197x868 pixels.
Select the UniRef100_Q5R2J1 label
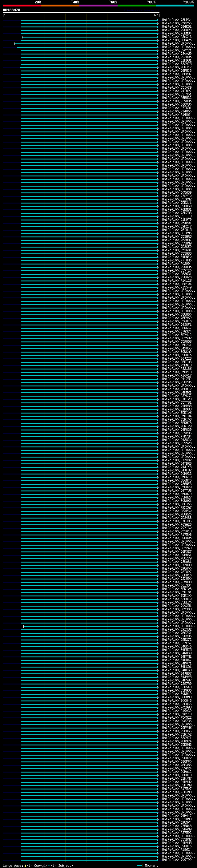coord(177,203)
